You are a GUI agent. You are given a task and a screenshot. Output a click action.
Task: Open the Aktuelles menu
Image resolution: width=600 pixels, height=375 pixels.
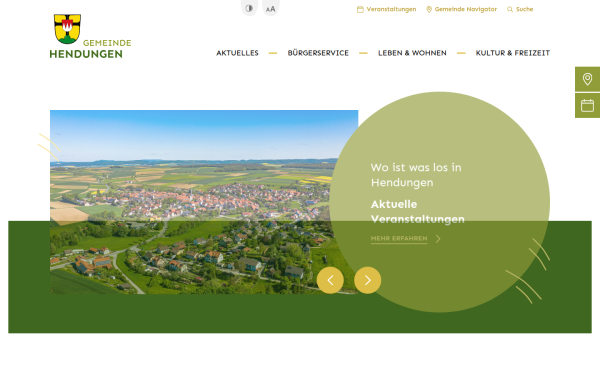pyautogui.click(x=237, y=53)
